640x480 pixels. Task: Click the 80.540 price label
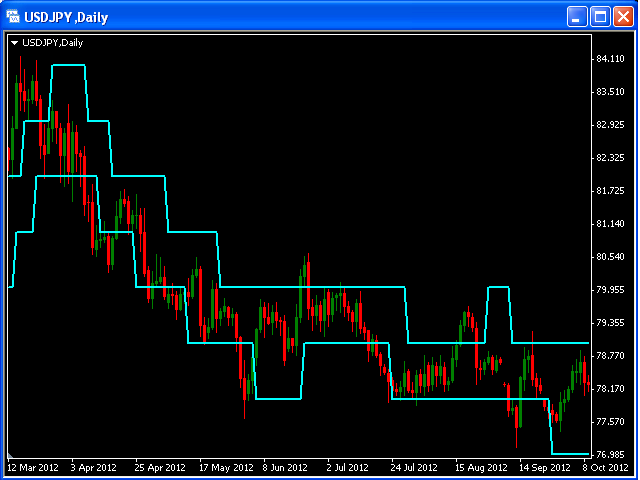[610, 257]
